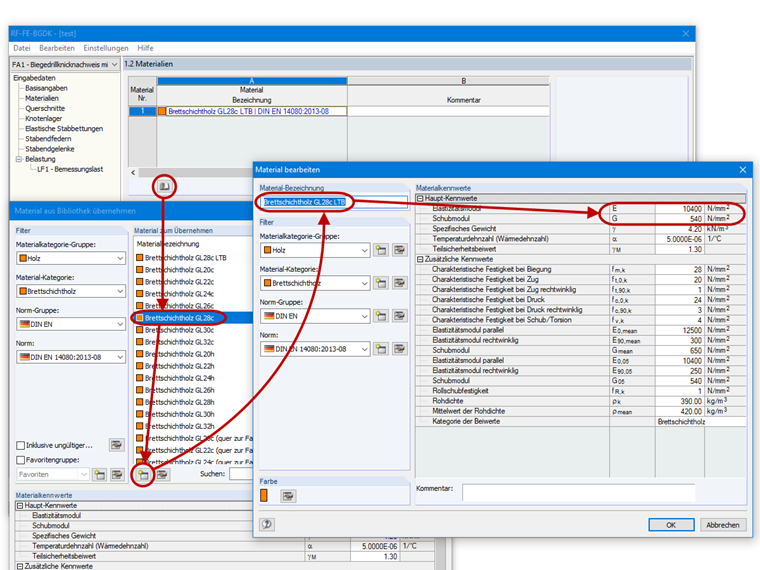This screenshot has height=570, width=760.
Task: Click the orange Farbe color swatch
Action: [x=264, y=495]
